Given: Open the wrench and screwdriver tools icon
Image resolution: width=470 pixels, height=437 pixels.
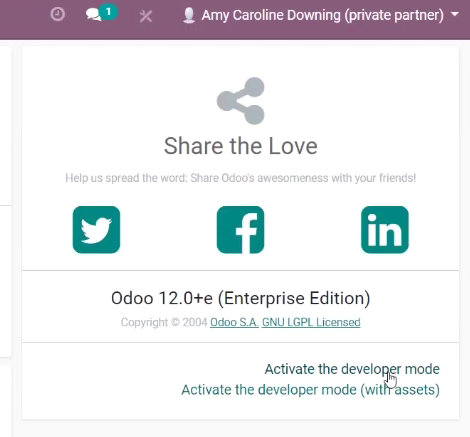Looking at the screenshot, I should coord(146,16).
